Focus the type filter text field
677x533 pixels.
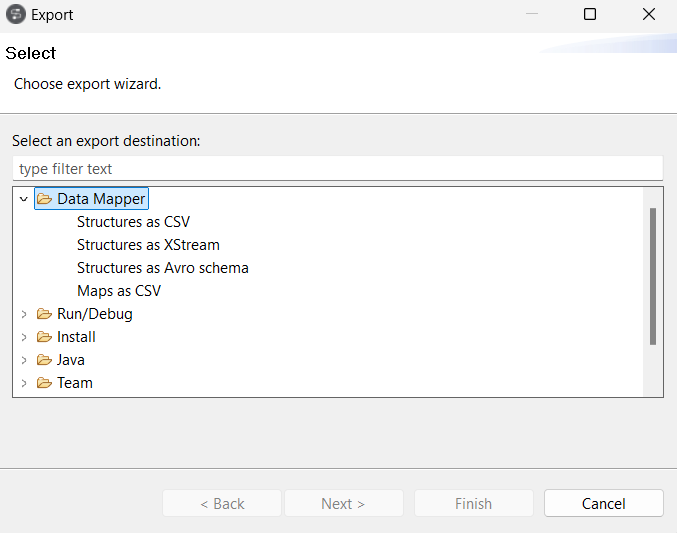(x=337, y=169)
